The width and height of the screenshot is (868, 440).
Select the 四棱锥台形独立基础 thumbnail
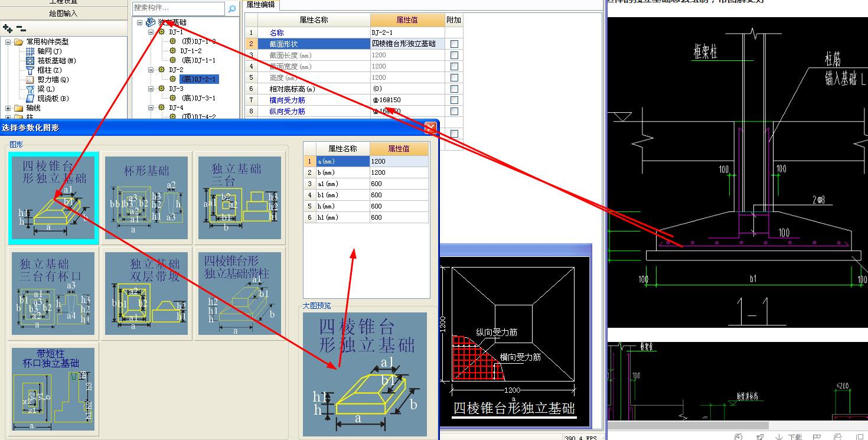(53, 198)
